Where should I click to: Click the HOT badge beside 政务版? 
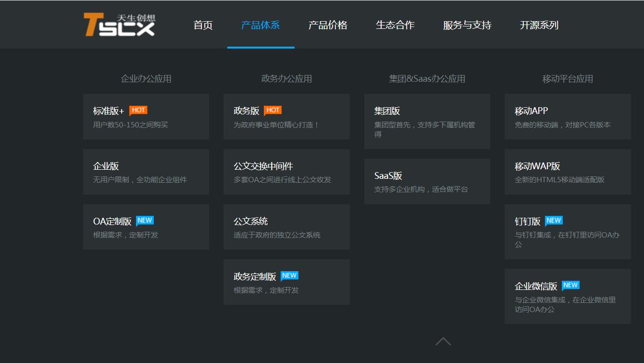click(272, 110)
